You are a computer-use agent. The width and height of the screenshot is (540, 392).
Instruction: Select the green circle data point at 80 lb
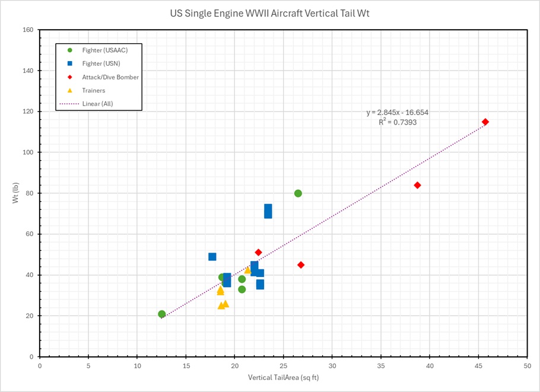point(298,193)
